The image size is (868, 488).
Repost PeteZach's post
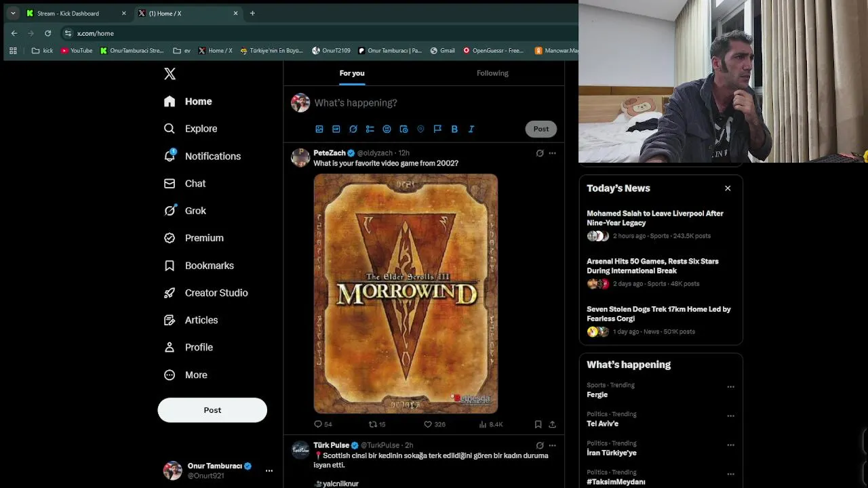coord(377,424)
